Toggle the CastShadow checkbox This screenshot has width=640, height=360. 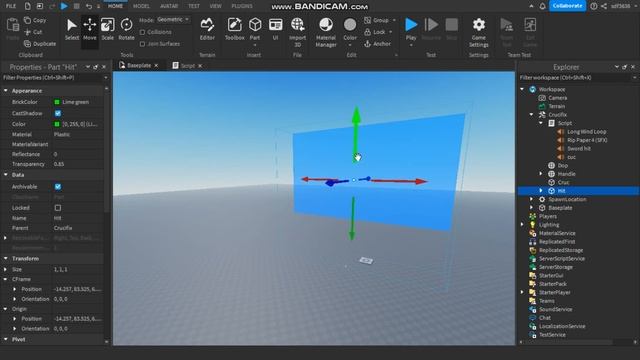pyautogui.click(x=58, y=113)
